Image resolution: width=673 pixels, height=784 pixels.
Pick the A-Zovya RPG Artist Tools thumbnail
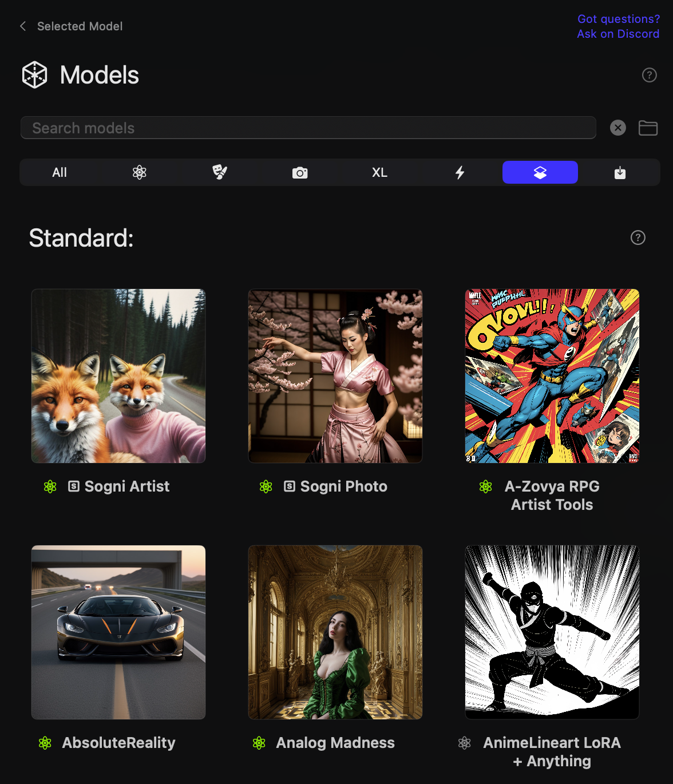pos(552,376)
